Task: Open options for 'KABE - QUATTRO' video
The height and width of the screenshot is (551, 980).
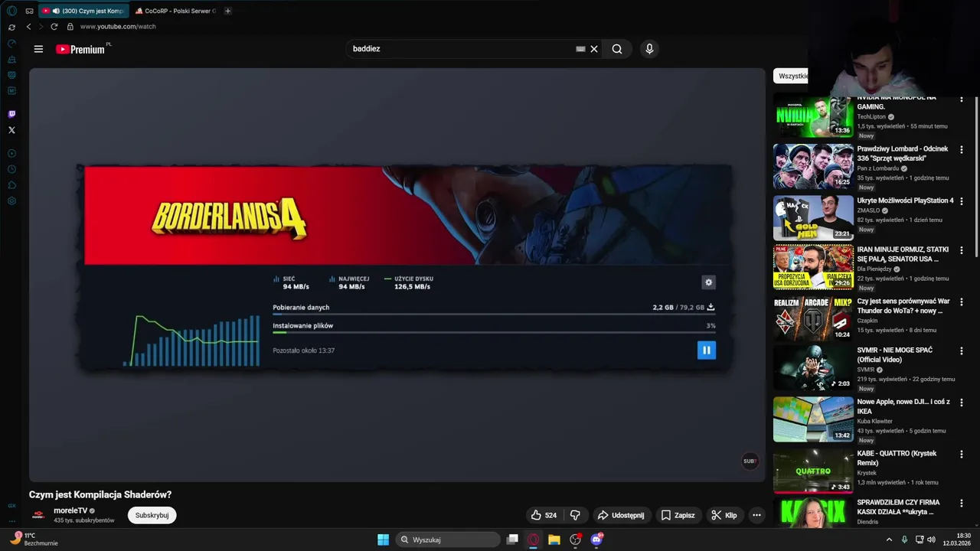Action: click(962, 454)
